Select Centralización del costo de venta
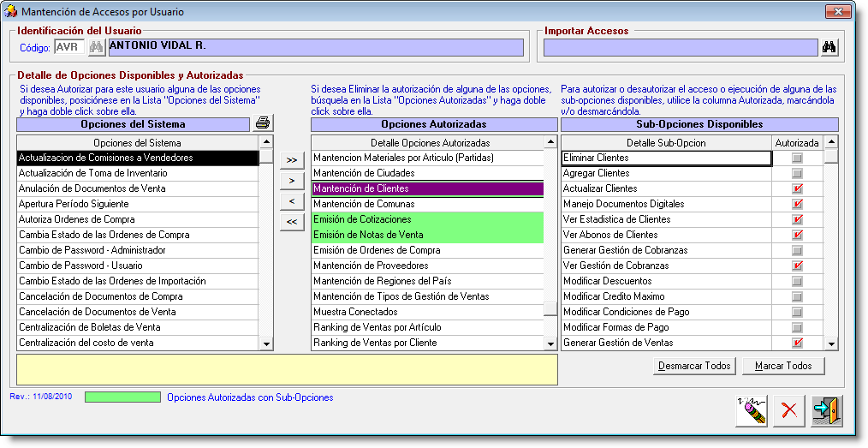 pos(138,343)
